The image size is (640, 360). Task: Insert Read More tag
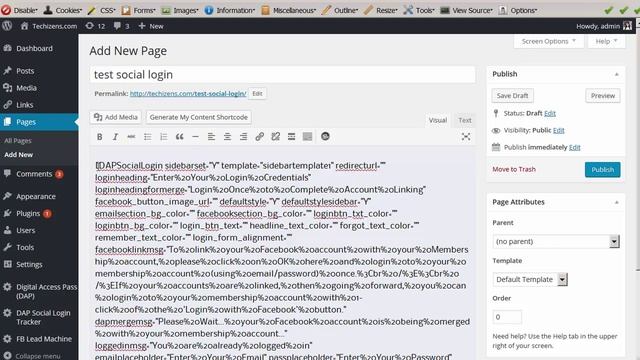291,137
